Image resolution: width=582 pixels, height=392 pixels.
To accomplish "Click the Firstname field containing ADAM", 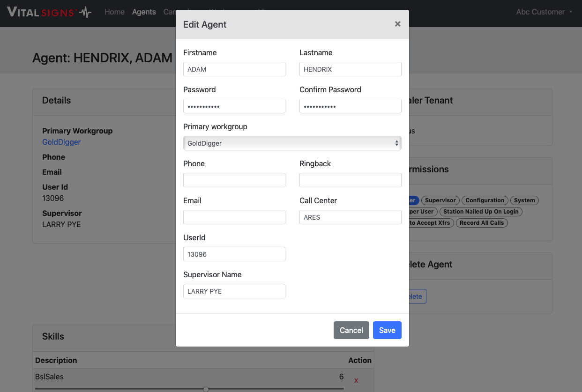I will (234, 69).
